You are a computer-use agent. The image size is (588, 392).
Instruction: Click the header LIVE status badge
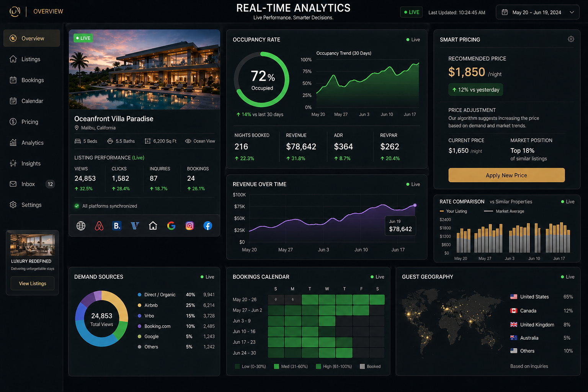click(411, 12)
